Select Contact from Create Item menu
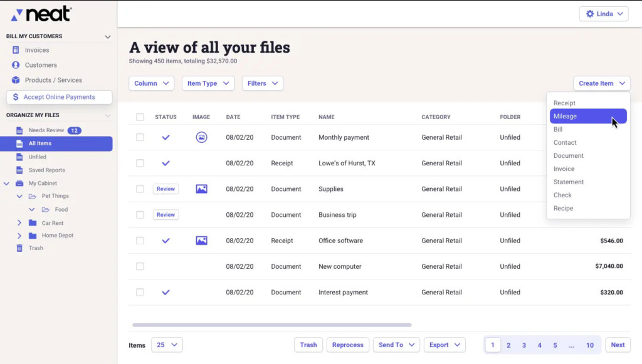This screenshot has width=642, height=364. point(565,142)
